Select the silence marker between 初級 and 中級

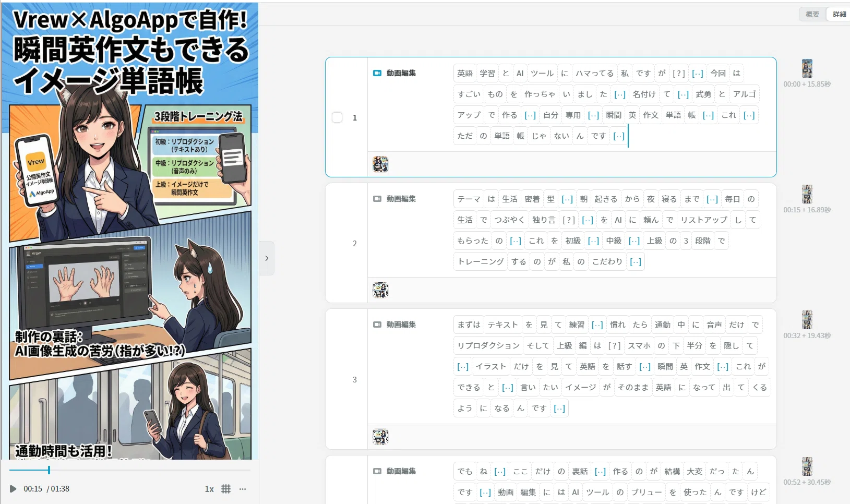coord(593,241)
